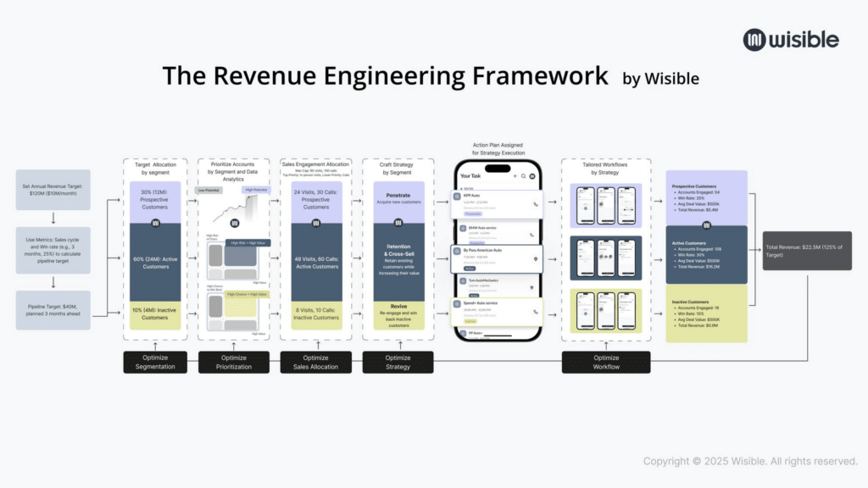Click the Prospective Customers results panel
The image size is (868, 488).
click(706, 198)
